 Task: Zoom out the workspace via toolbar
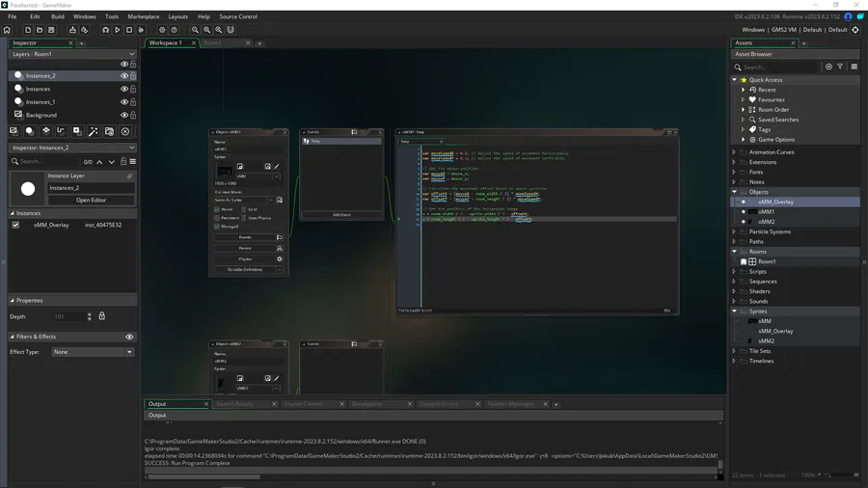pyautogui.click(x=195, y=30)
